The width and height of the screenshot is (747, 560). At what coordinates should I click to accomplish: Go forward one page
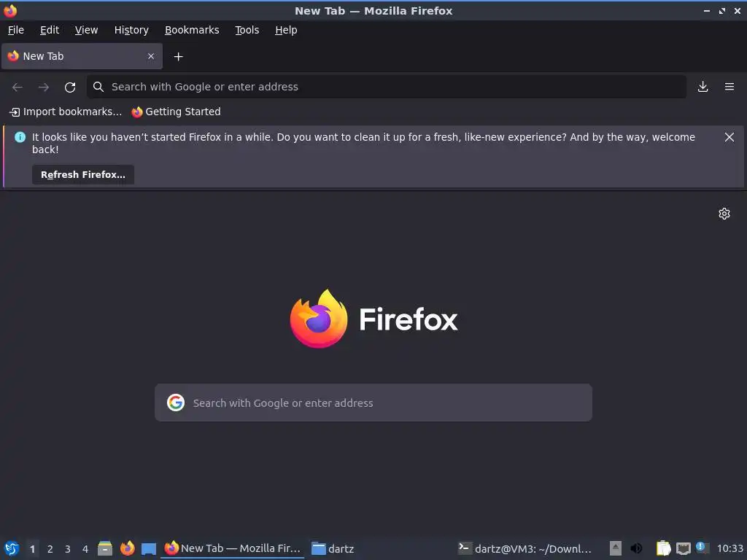pos(44,87)
